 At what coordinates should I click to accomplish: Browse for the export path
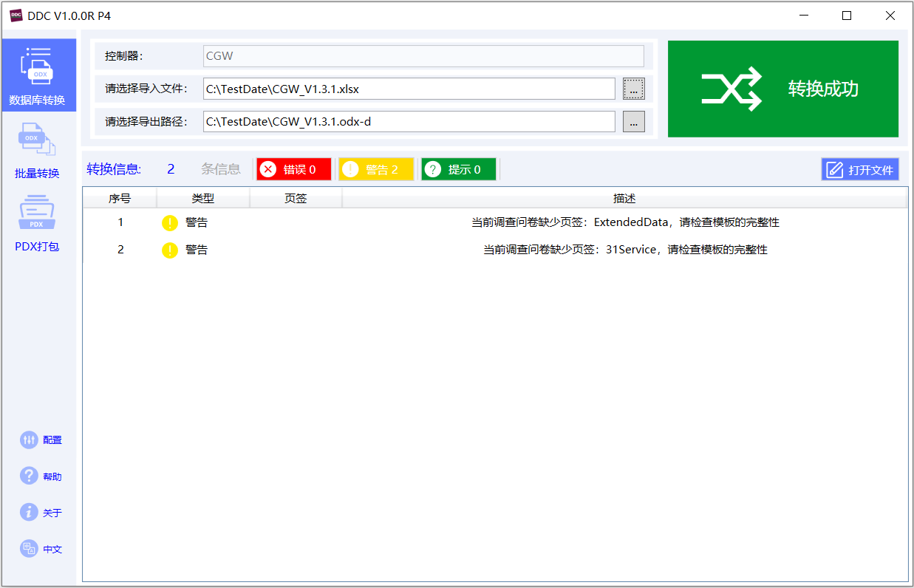coord(634,121)
